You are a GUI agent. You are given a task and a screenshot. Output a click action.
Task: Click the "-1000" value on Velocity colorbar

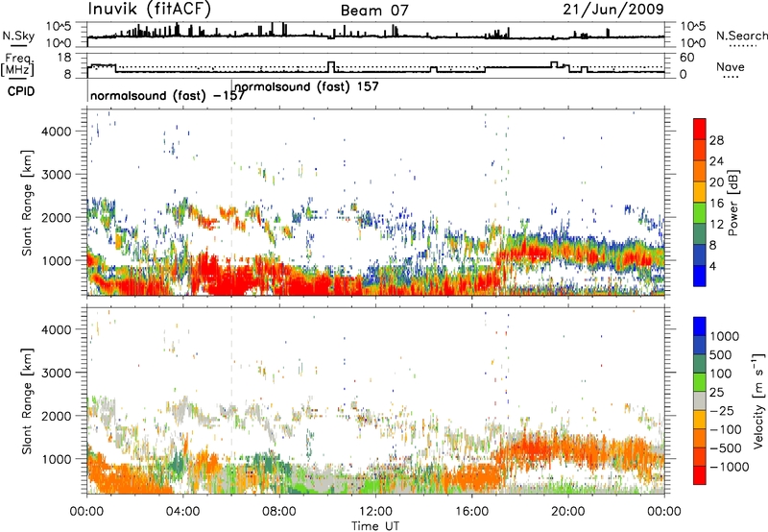[x=730, y=467]
